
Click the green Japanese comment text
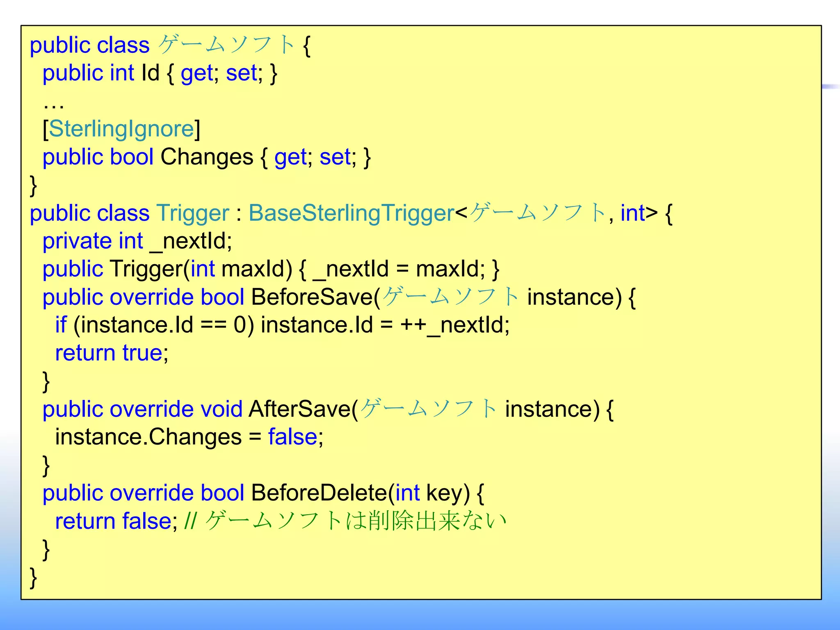356,521
